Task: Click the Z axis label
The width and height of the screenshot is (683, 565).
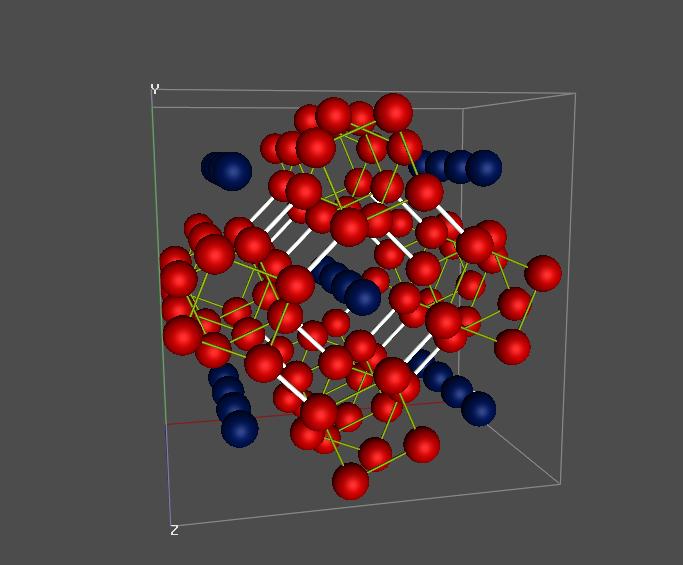Action: point(174,530)
